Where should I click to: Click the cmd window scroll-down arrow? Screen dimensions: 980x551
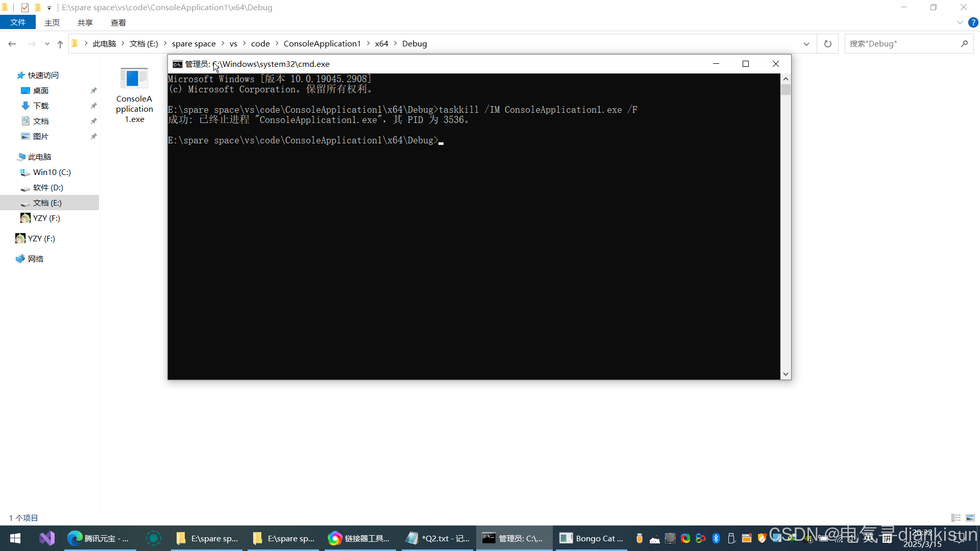click(786, 374)
